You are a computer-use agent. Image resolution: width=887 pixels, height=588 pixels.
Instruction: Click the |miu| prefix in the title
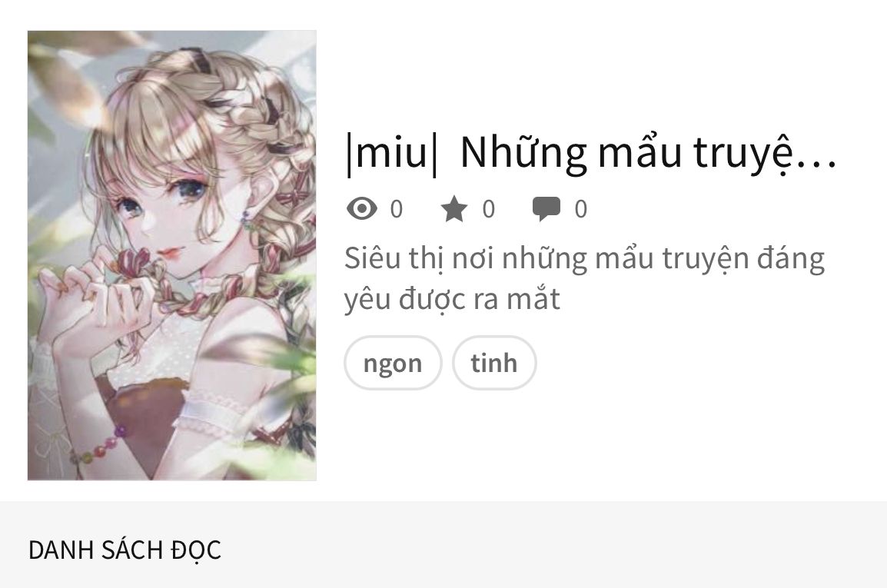pos(392,154)
